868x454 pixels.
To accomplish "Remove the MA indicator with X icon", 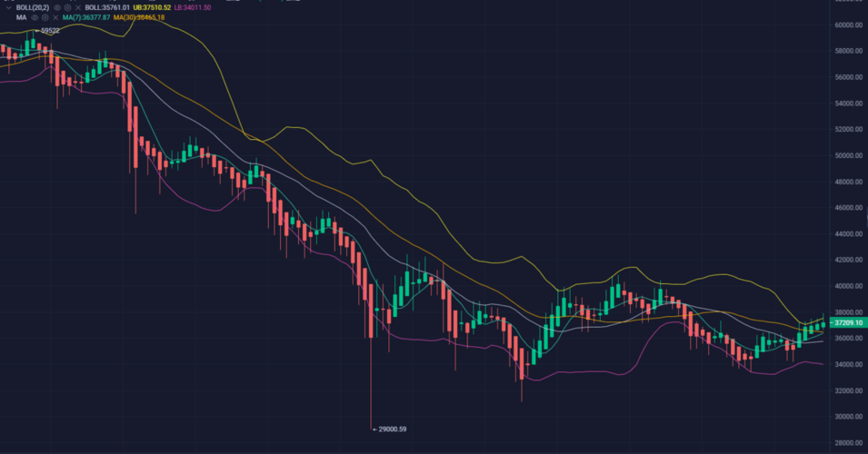I will [55, 17].
